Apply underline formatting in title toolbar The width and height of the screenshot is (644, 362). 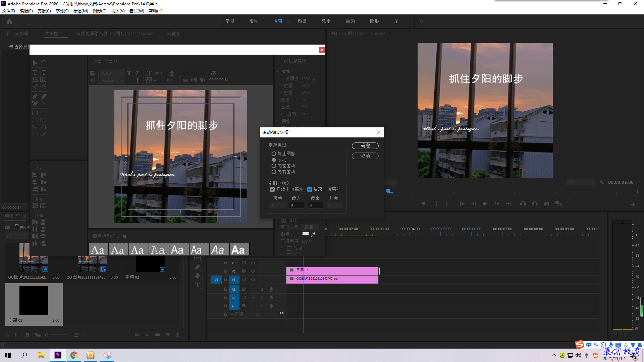click(x=137, y=80)
